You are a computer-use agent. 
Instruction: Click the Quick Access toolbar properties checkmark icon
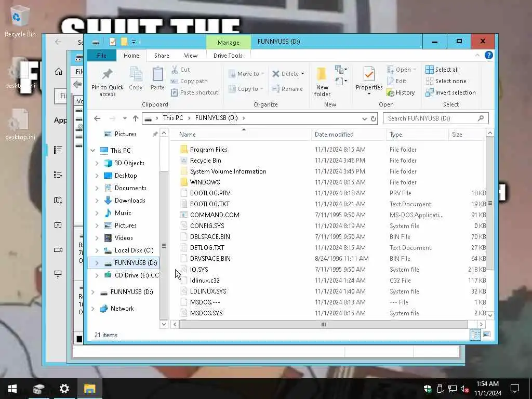[113, 42]
